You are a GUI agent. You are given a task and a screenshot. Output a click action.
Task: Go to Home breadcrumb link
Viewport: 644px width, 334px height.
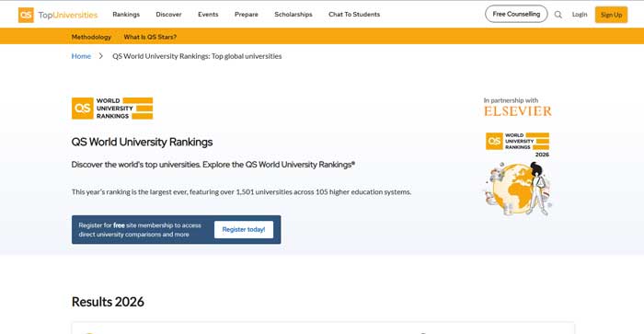[x=81, y=56]
